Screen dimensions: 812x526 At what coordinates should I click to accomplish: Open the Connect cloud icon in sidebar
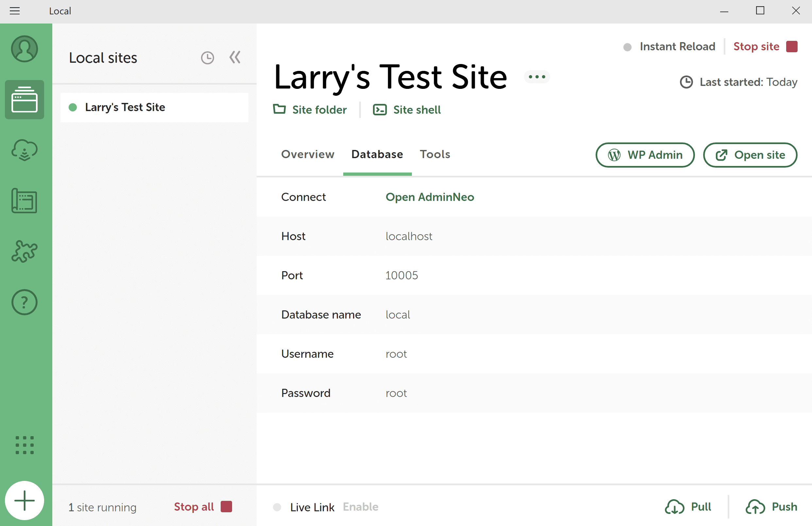tap(24, 150)
